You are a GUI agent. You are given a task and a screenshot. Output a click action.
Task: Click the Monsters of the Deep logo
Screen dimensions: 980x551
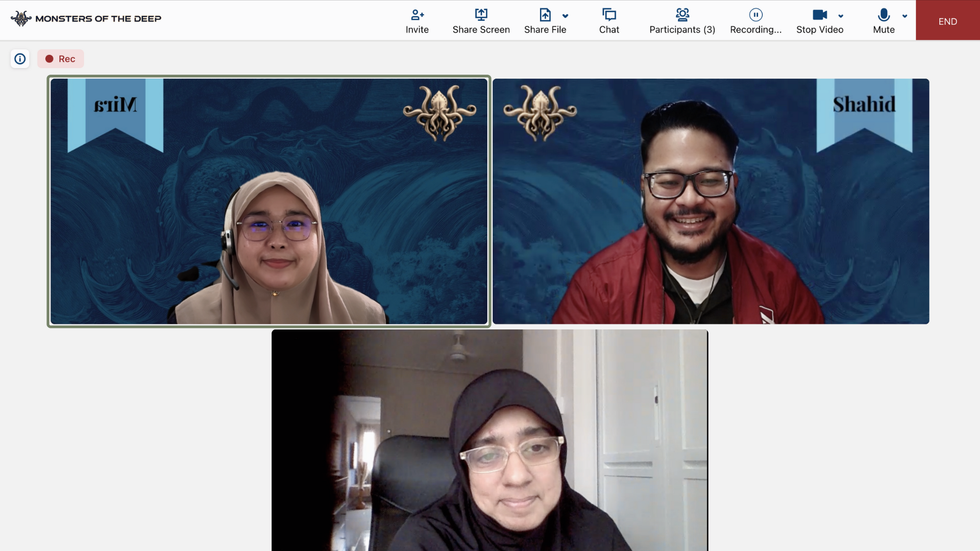point(21,18)
